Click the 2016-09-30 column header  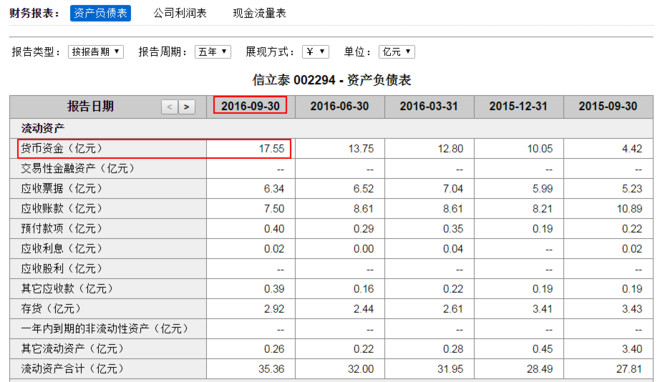(250, 106)
